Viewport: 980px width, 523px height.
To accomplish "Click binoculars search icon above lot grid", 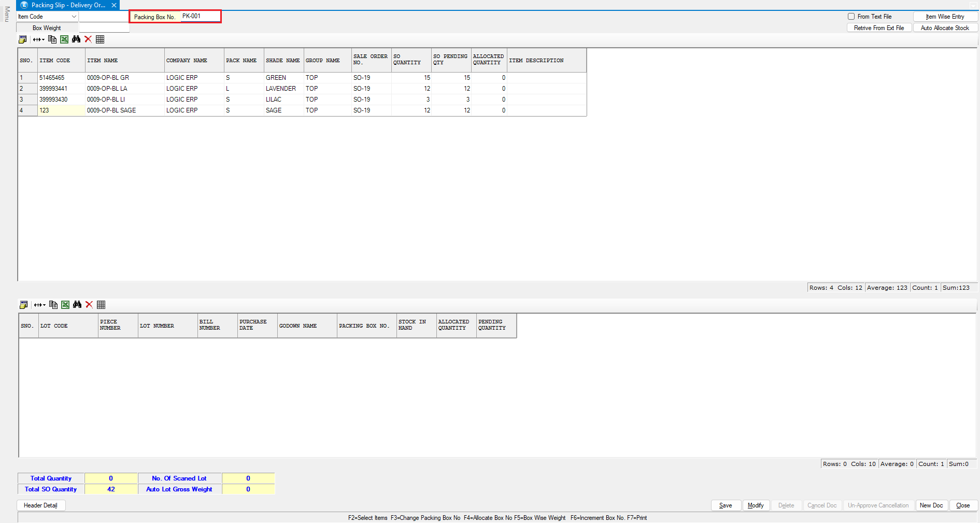I will pos(77,305).
